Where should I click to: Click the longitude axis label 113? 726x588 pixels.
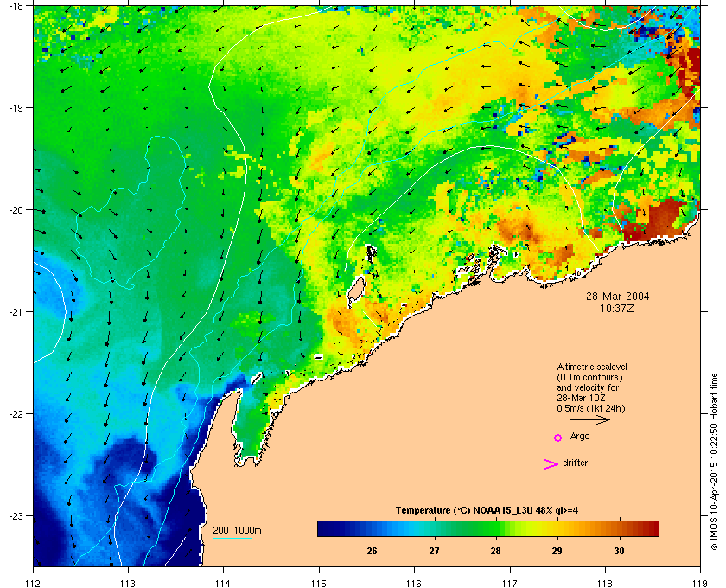(128, 583)
